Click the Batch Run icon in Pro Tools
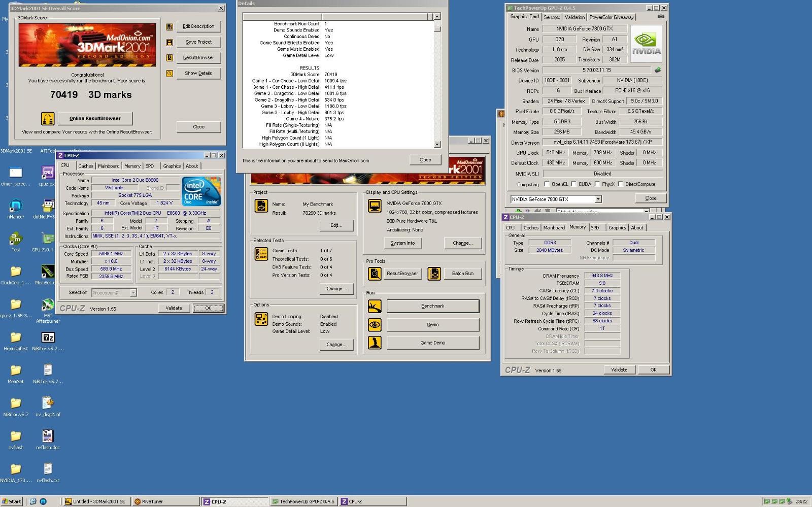This screenshot has width=812, height=507. point(434,274)
